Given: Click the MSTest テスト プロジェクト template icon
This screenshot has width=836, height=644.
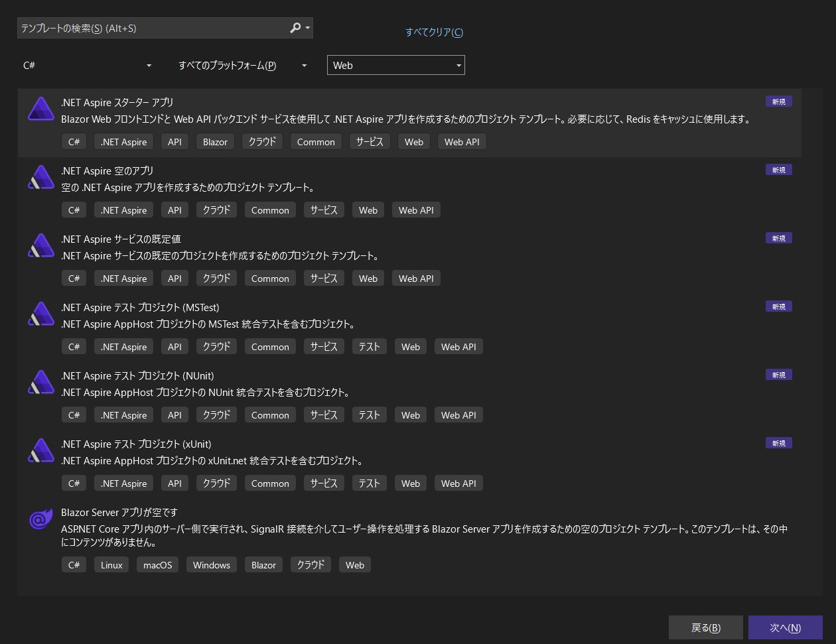Looking at the screenshot, I should point(41,314).
